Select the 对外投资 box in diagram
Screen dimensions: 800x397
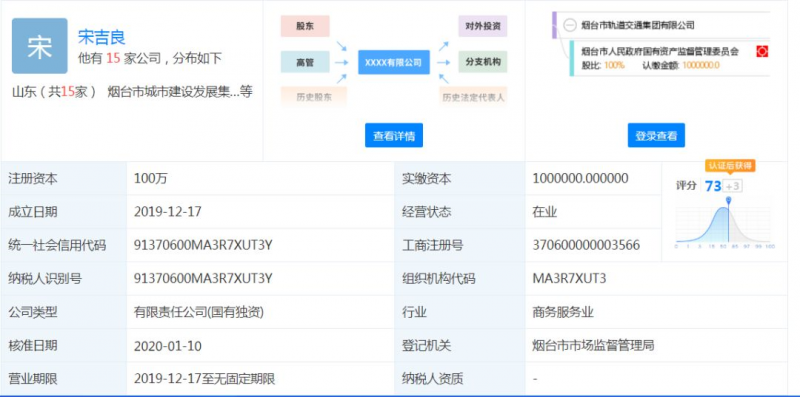tap(483, 26)
